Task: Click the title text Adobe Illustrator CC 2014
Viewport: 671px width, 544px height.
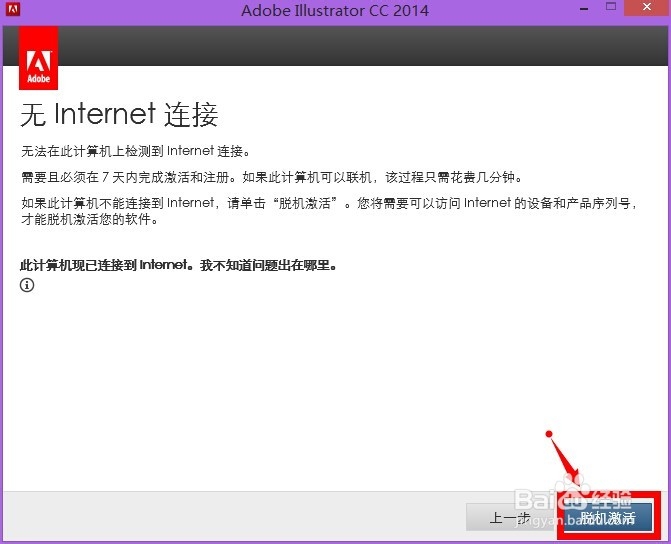Action: (335, 10)
